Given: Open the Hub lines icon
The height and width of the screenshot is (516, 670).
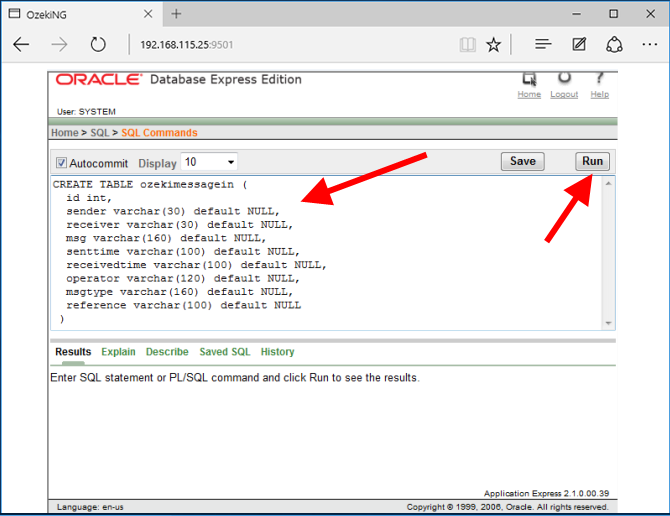Looking at the screenshot, I should [543, 44].
